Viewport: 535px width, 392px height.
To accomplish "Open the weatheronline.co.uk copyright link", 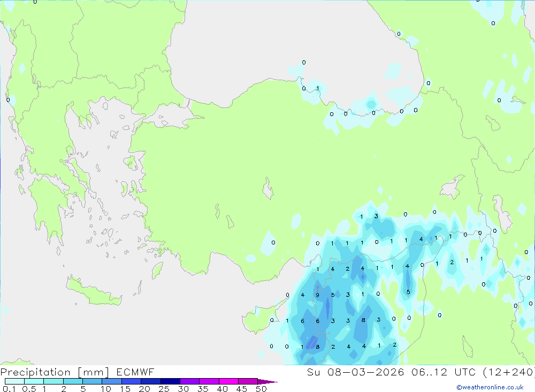I will click(490, 387).
